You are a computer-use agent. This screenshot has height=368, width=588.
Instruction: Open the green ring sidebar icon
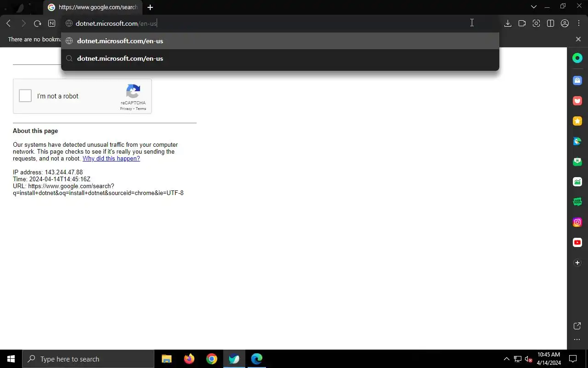577,58
